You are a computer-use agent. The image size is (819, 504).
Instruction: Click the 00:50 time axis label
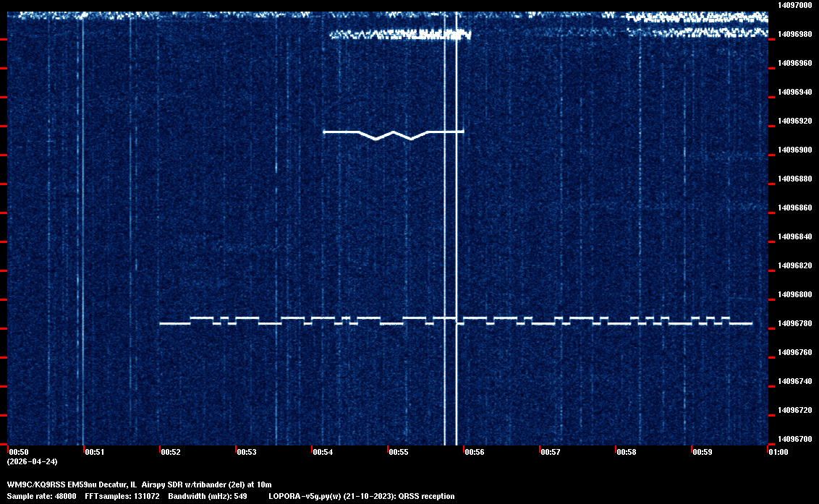coord(18,452)
